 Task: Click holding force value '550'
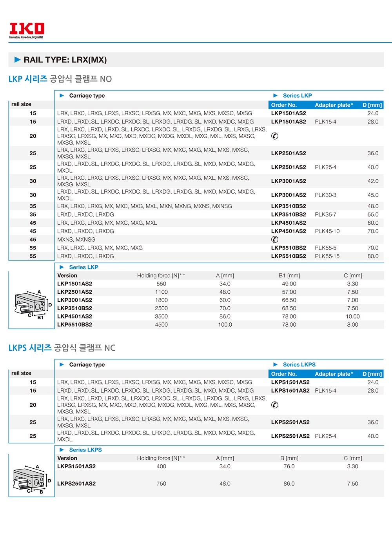click(161, 284)
